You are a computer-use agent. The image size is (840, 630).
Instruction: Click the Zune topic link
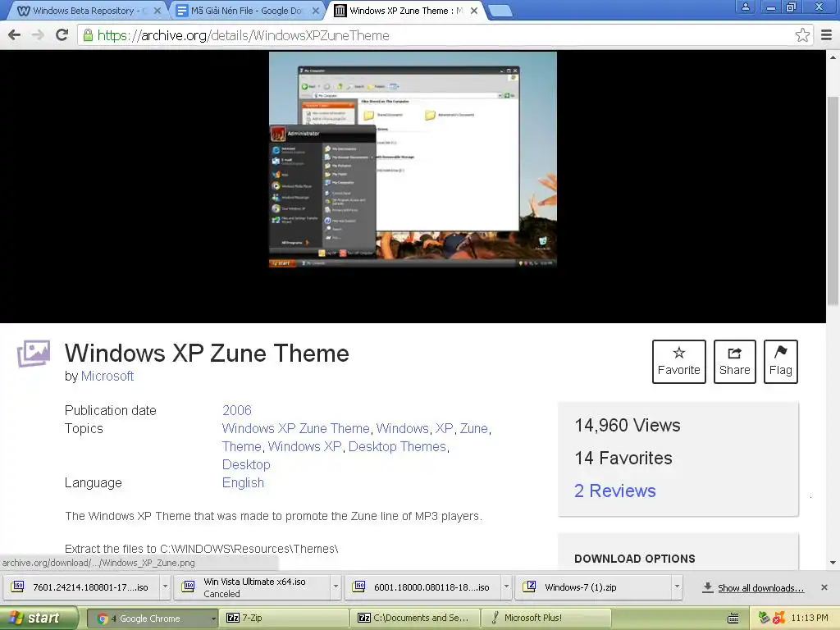(x=473, y=428)
